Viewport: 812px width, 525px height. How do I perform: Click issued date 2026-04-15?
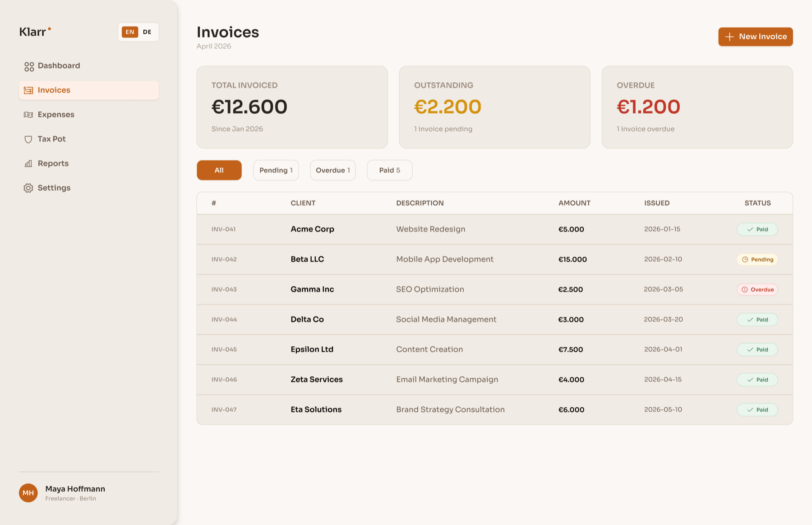coord(663,380)
